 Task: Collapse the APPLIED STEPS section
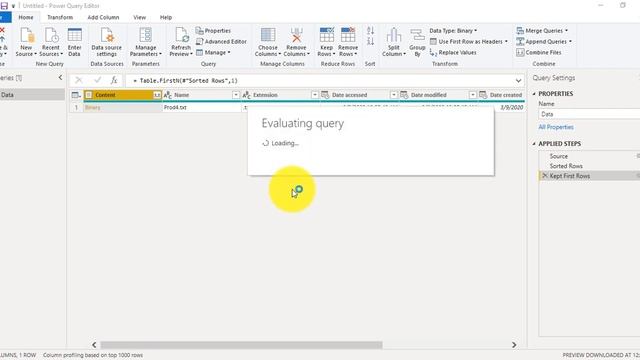534,144
